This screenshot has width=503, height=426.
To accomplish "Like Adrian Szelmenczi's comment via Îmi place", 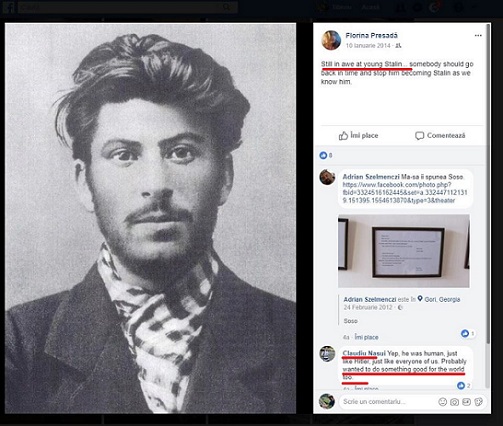I will click(x=366, y=337).
